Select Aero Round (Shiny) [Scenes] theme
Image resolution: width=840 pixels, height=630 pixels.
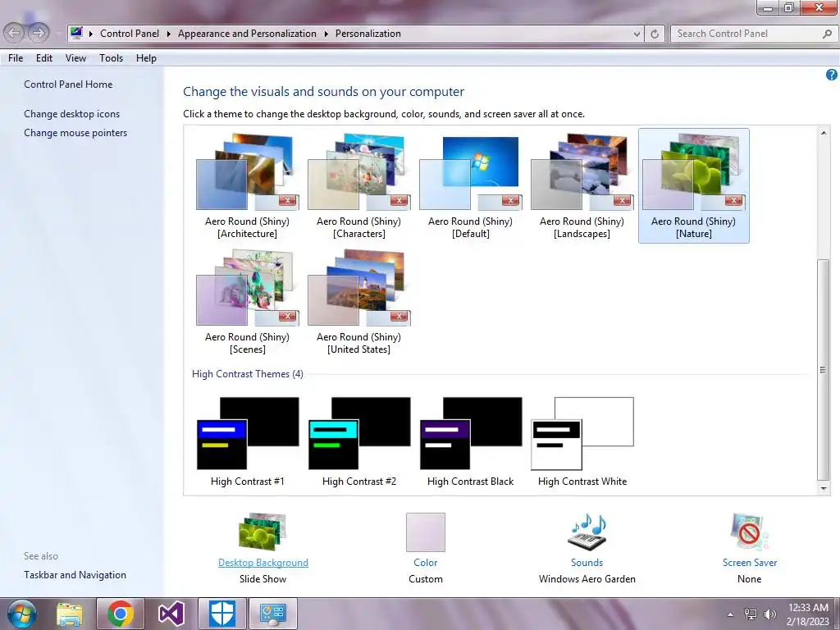[247, 302]
